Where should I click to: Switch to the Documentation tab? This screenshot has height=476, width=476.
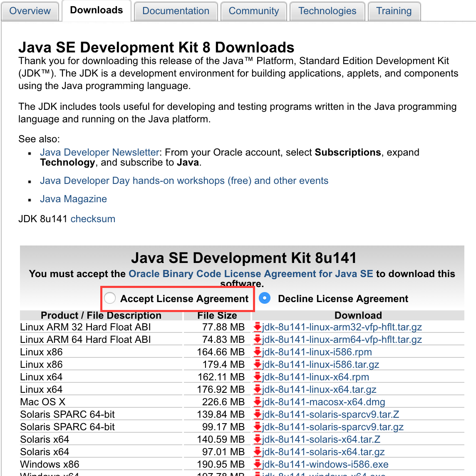[176, 11]
